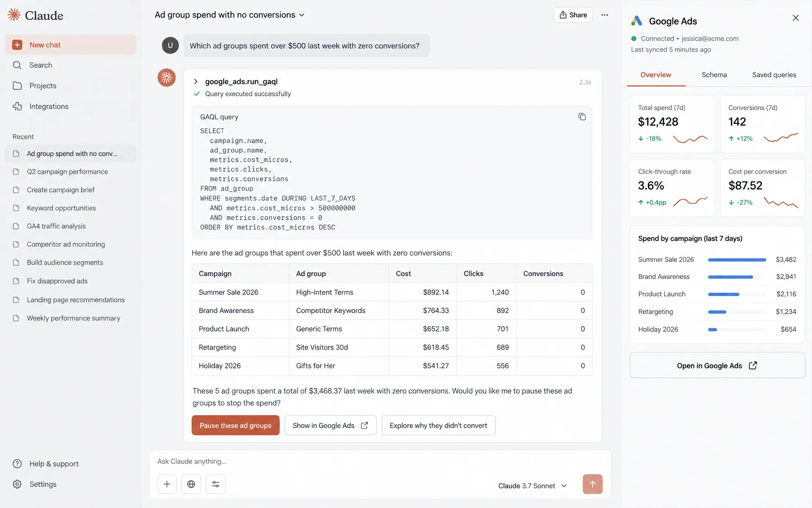Open the three-dot more options menu
812x508 pixels.
click(x=604, y=15)
